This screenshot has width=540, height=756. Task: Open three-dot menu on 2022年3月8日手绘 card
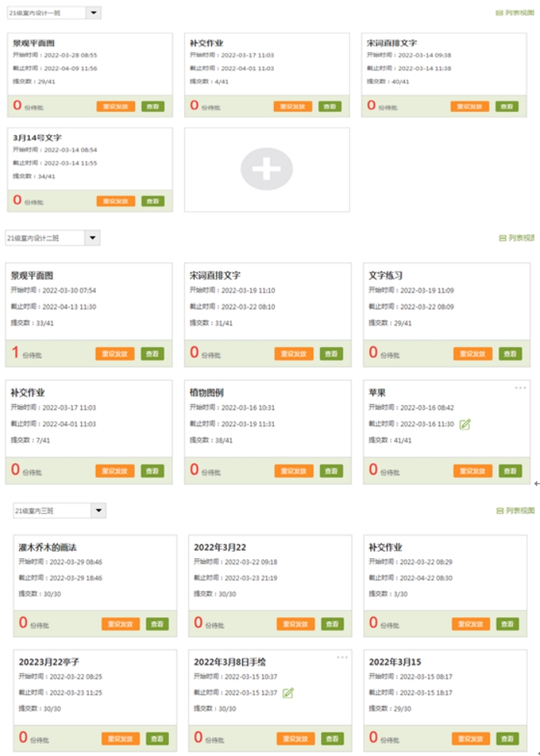342,657
